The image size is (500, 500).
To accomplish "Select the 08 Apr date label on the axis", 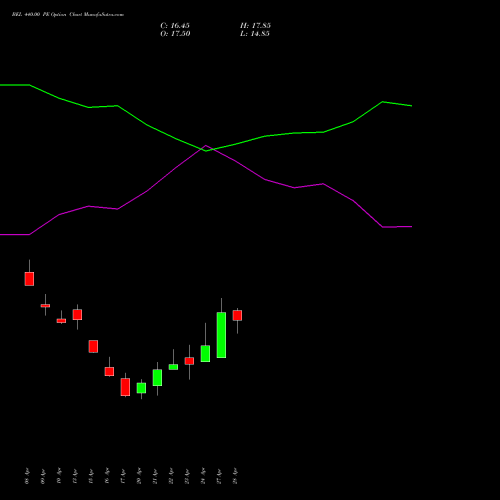I will 27,476.
